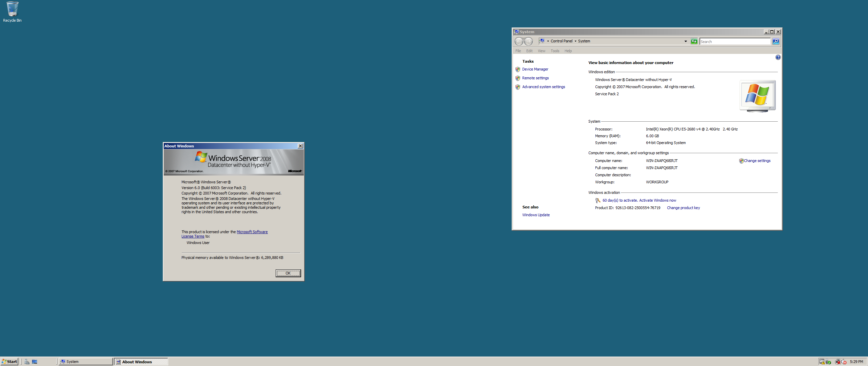Click OK in the About Windows dialog
868x366 pixels.
coord(288,273)
